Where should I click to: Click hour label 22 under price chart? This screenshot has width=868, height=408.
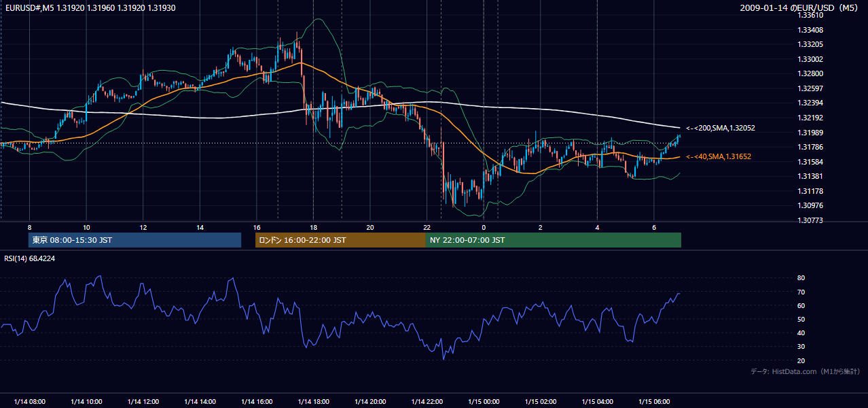(x=427, y=227)
